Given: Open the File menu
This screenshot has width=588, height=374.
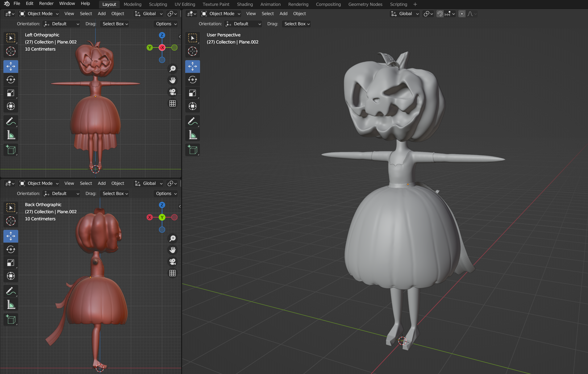Looking at the screenshot, I should pos(17,4).
